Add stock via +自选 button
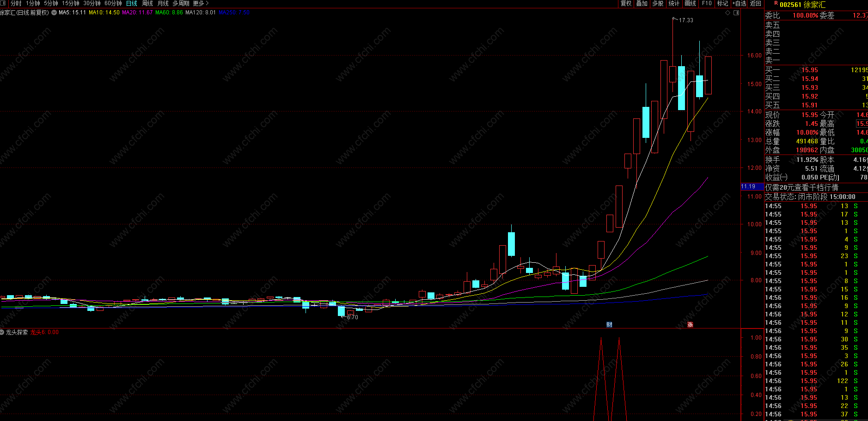 (740, 3)
